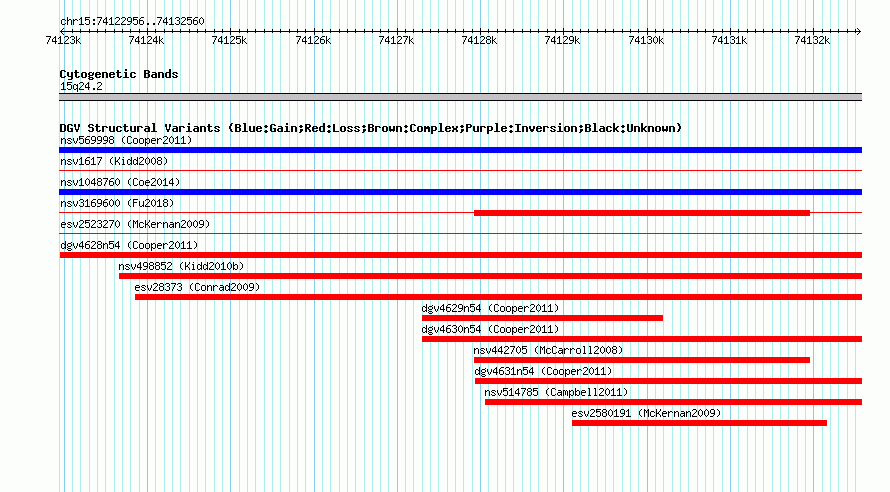Click the red bar under dgv4630n54
Viewport: 890px width, 492px height.
click(642, 339)
